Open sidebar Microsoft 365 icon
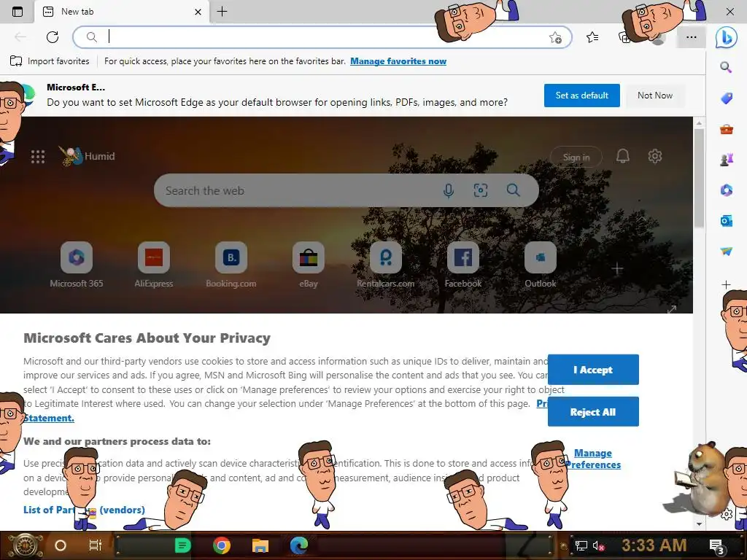Screen dimensions: 747x560 pos(726,190)
